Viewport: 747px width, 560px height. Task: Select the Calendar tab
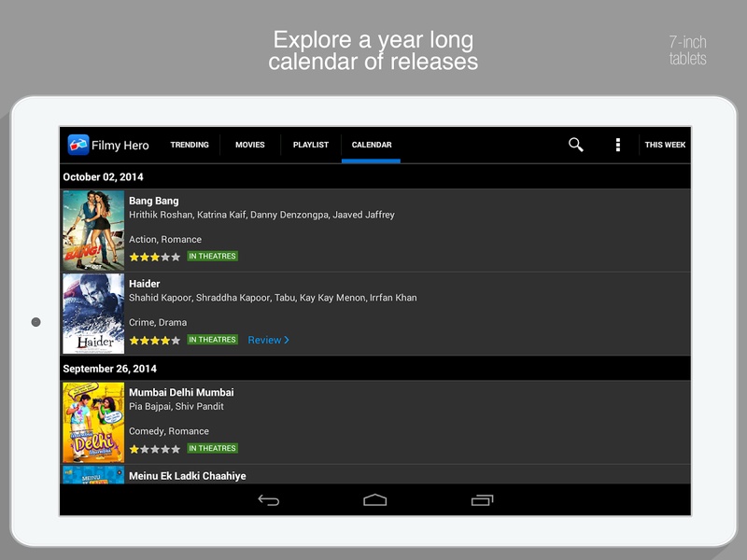click(372, 145)
